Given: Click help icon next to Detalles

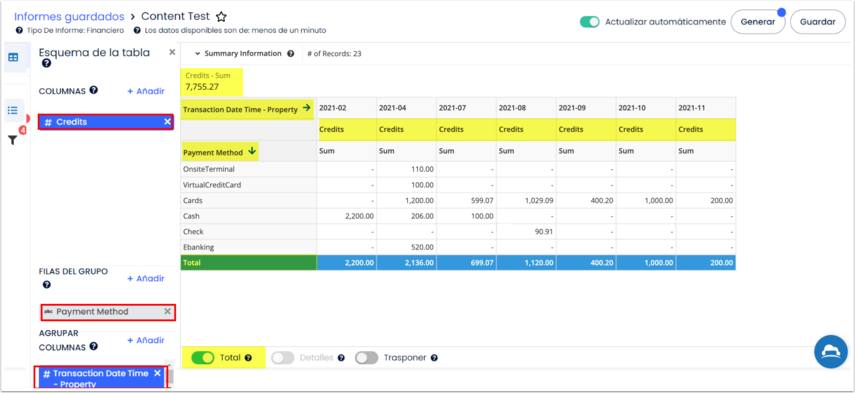Looking at the screenshot, I should click(341, 358).
